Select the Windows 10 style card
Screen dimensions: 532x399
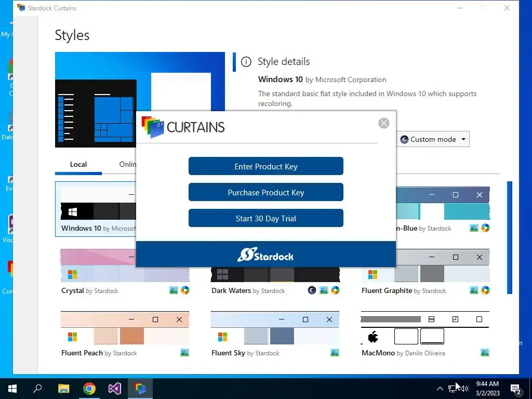(96, 209)
